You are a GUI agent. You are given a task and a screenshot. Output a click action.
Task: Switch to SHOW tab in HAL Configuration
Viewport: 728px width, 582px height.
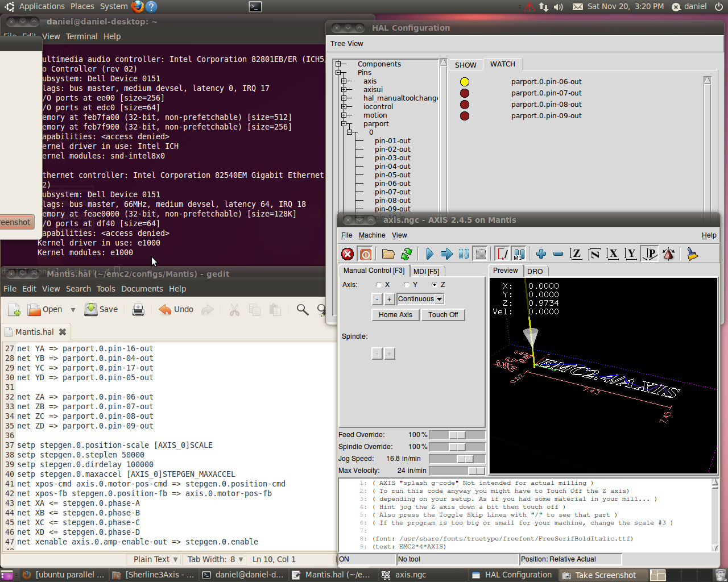point(466,65)
